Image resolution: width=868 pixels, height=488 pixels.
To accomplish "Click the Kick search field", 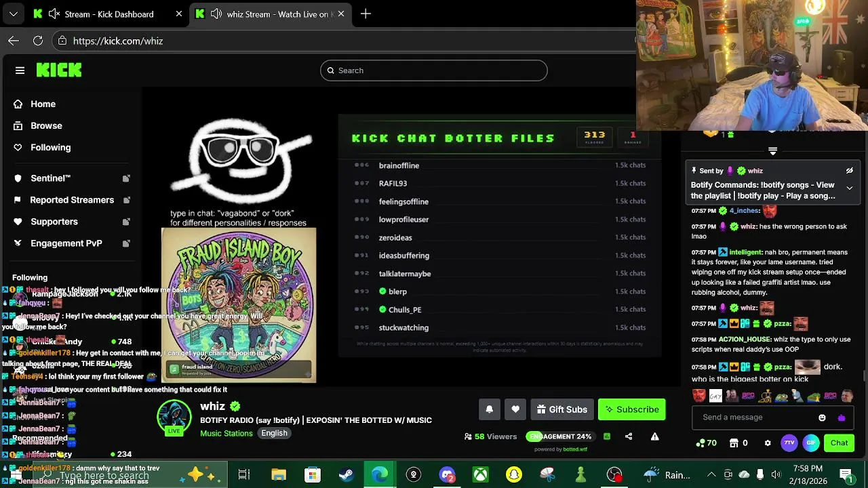I will (434, 70).
